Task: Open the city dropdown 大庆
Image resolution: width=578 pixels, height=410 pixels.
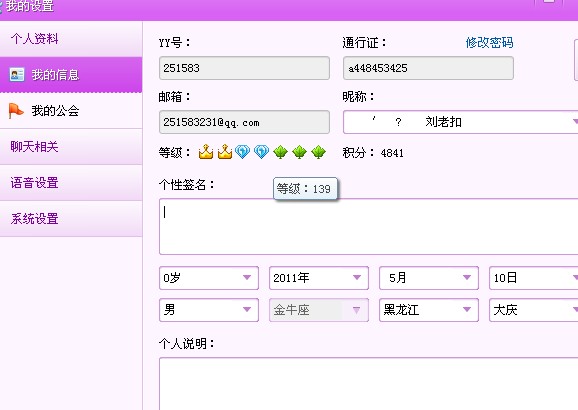Action: click(x=534, y=310)
